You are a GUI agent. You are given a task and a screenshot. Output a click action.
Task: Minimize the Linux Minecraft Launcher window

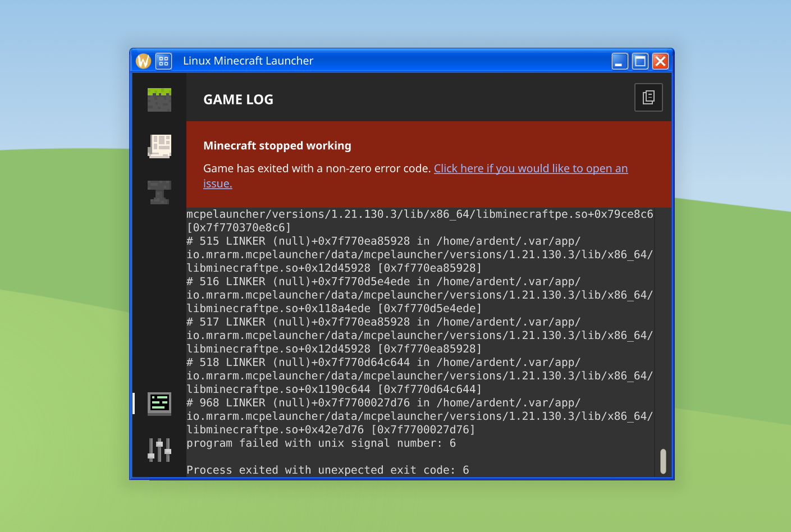(619, 61)
